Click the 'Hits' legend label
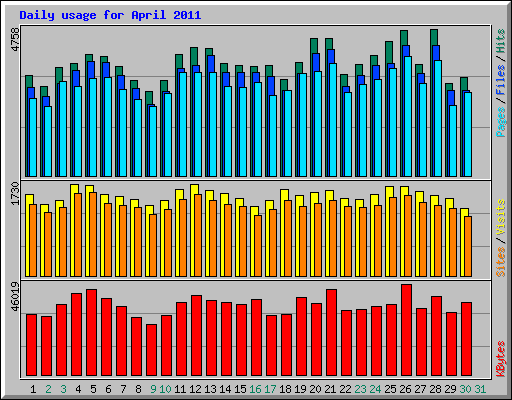 [500, 41]
